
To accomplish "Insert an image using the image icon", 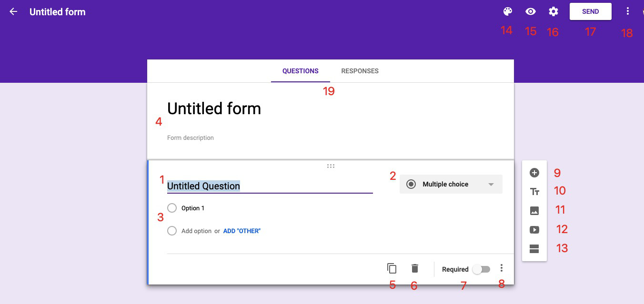I will pos(534,210).
